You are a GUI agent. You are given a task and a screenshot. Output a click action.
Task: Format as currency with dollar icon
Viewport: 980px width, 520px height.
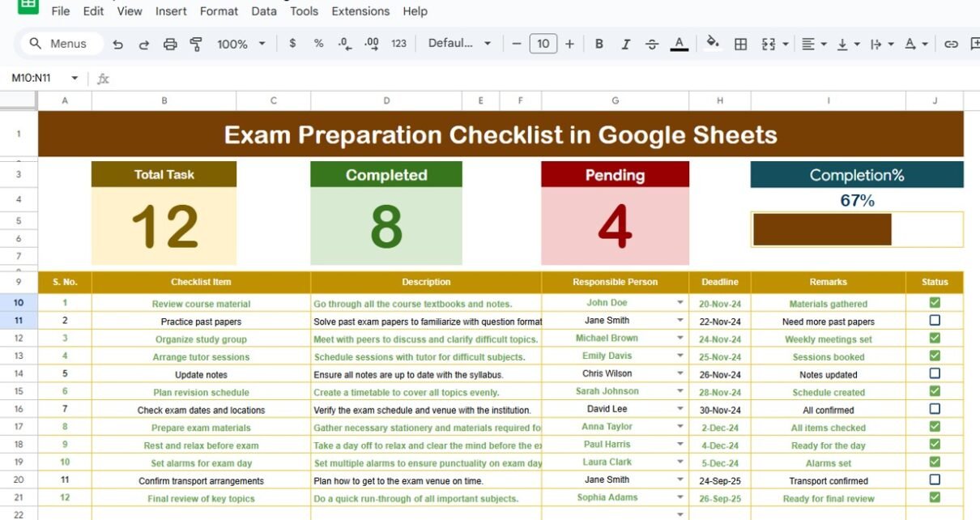[292, 44]
